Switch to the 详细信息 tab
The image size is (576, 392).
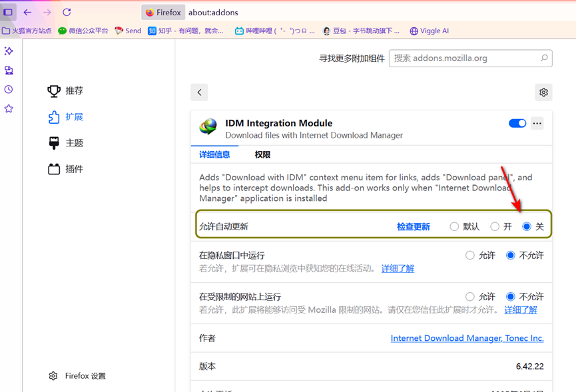coord(214,154)
